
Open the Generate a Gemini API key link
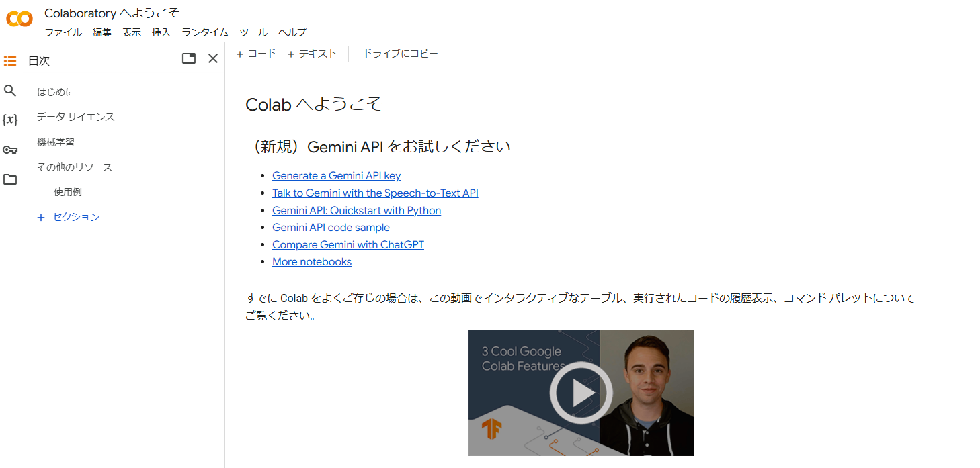(336, 175)
